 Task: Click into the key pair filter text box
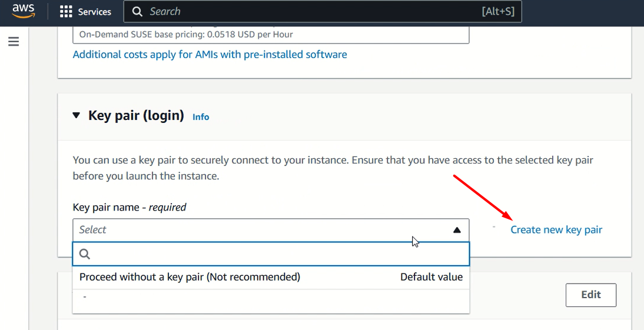(277, 254)
